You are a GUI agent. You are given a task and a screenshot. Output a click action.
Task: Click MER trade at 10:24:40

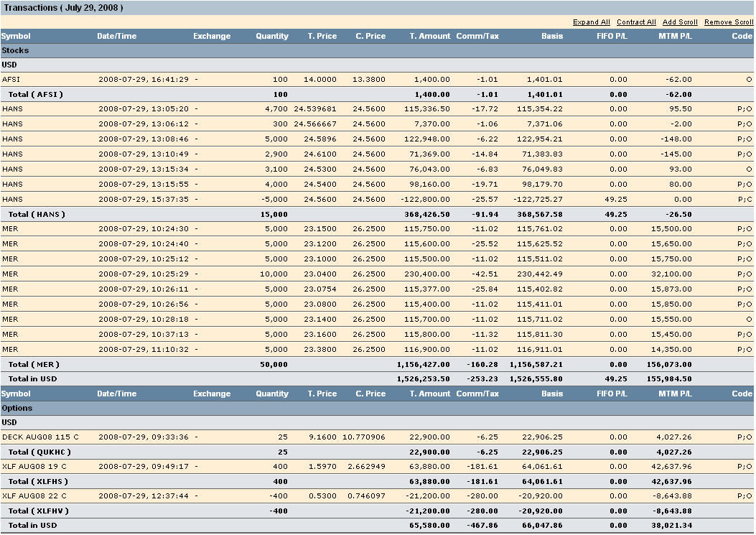[x=377, y=244]
